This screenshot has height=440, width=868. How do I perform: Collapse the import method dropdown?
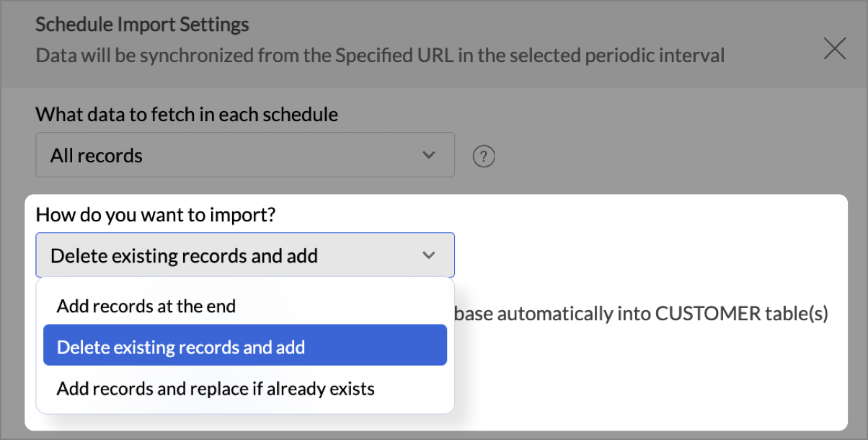[x=245, y=255]
